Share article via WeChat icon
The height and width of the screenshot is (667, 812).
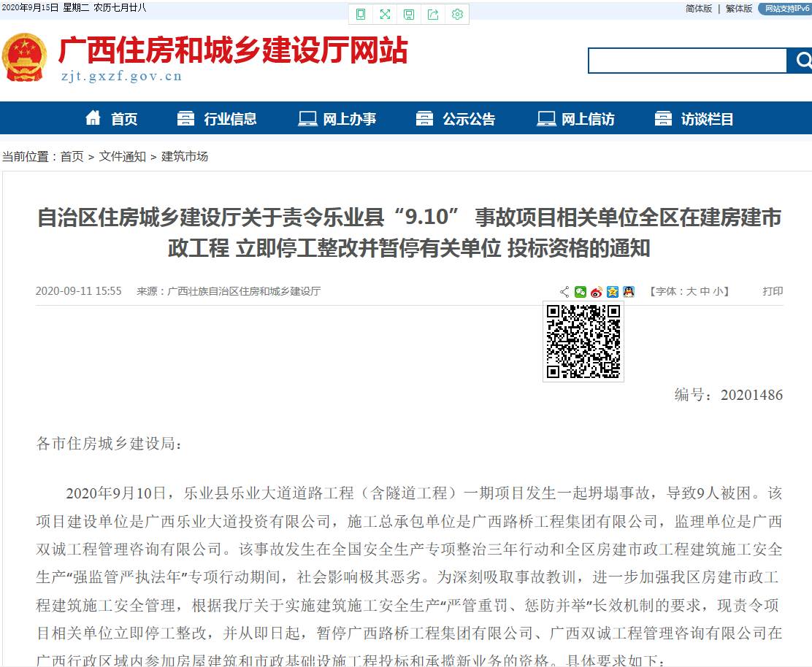tap(581, 292)
